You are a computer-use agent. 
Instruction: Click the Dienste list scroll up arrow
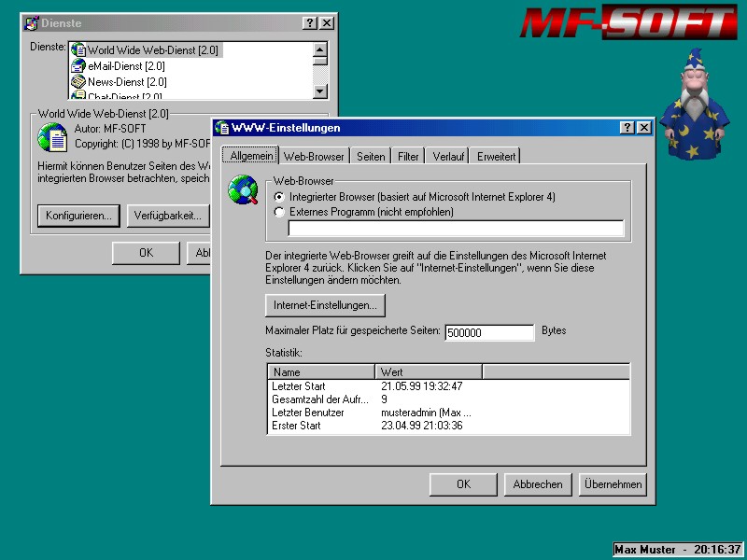point(320,49)
